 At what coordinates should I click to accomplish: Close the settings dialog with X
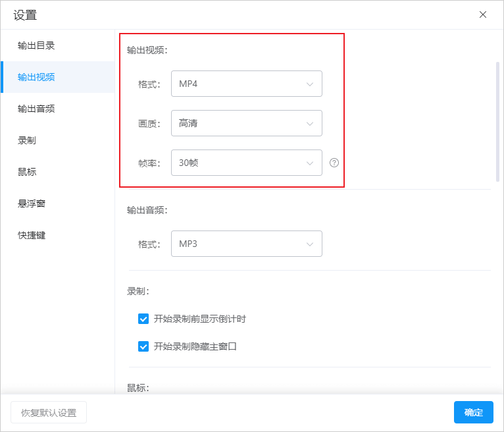482,14
